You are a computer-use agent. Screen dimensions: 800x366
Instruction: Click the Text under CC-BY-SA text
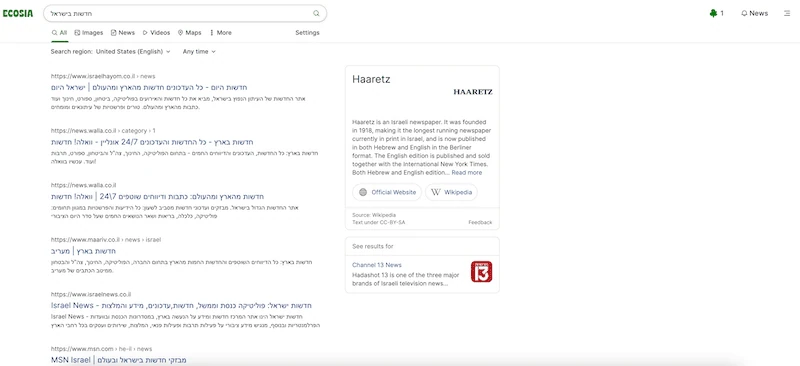coord(379,223)
